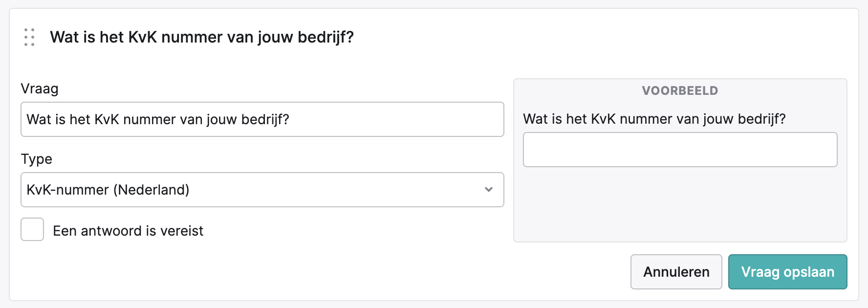
Task: Grab the six-dot drag handle icon
Action: [29, 37]
